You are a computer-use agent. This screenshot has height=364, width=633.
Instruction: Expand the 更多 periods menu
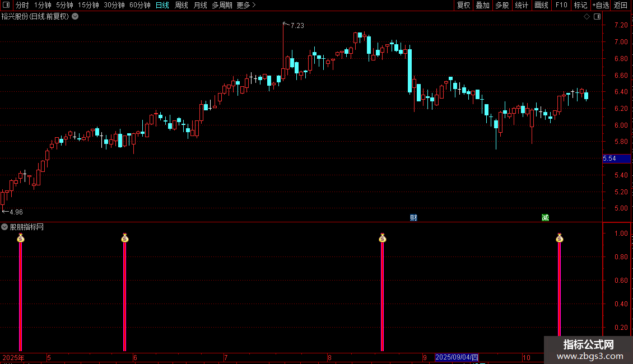click(246, 5)
